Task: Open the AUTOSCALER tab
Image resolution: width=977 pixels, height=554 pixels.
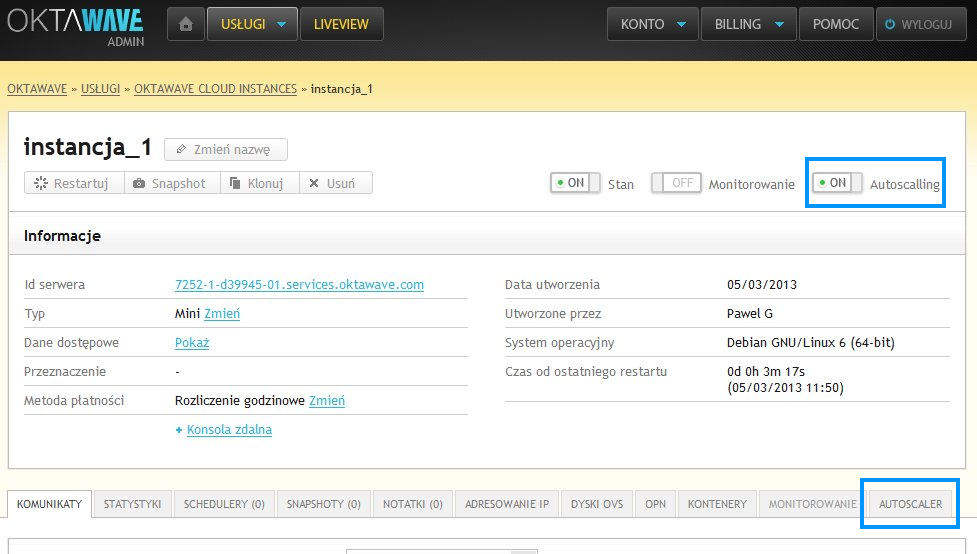Action: 910,504
